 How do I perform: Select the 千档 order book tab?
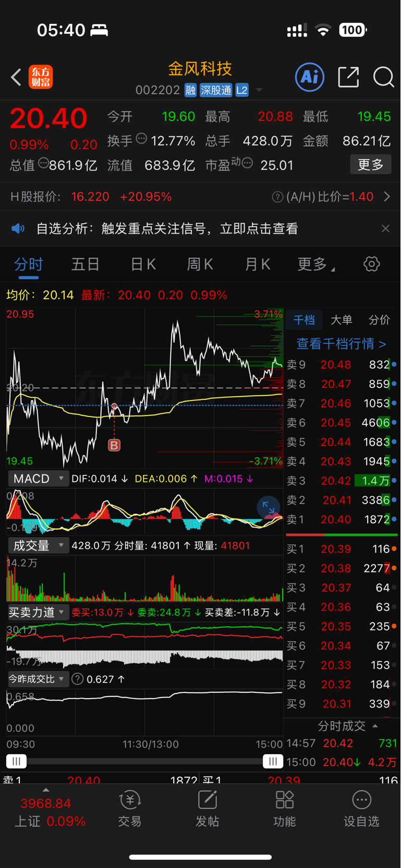click(304, 320)
